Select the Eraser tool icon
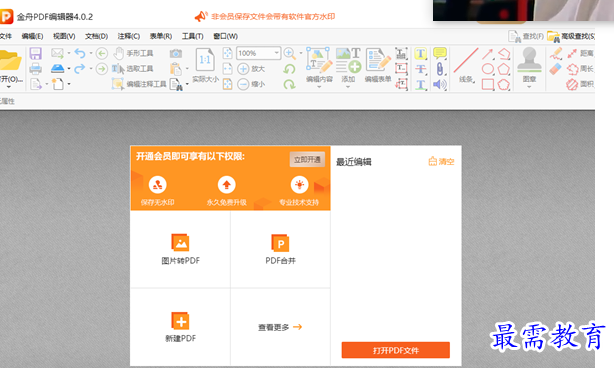This screenshot has width=614, height=368. point(556,69)
